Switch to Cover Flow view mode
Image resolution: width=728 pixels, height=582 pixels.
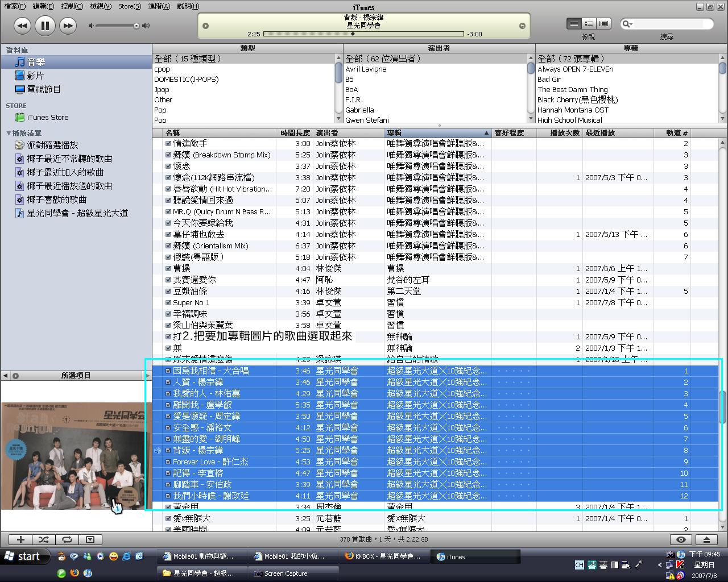604,23
